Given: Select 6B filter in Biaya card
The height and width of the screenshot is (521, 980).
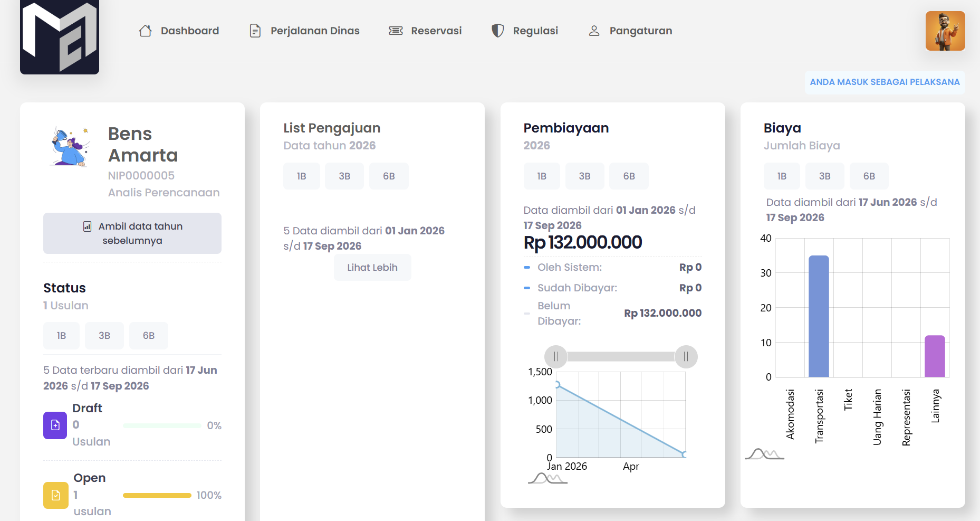Looking at the screenshot, I should [869, 176].
